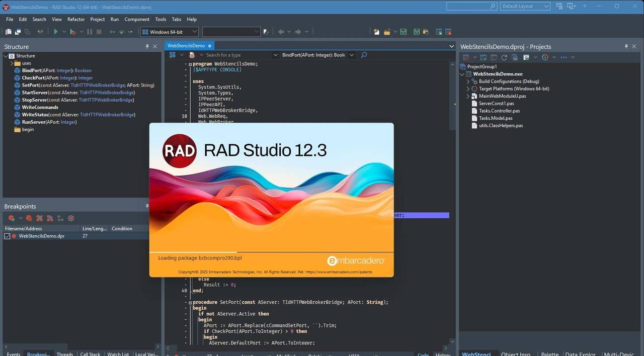Open the Project menu
This screenshot has height=356, width=644.
click(97, 19)
